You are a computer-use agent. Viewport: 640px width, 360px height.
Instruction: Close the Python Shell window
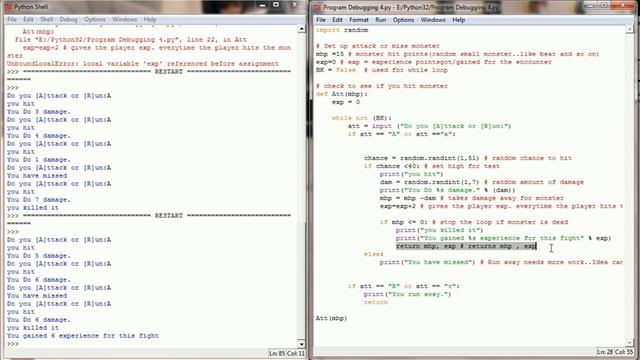(x=294, y=5)
